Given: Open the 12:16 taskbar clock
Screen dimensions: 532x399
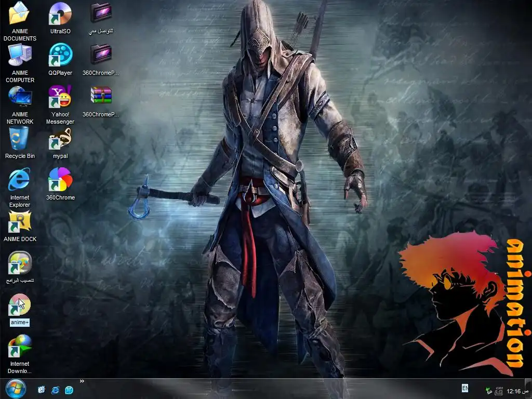Looking at the screenshot, I should (518, 391).
